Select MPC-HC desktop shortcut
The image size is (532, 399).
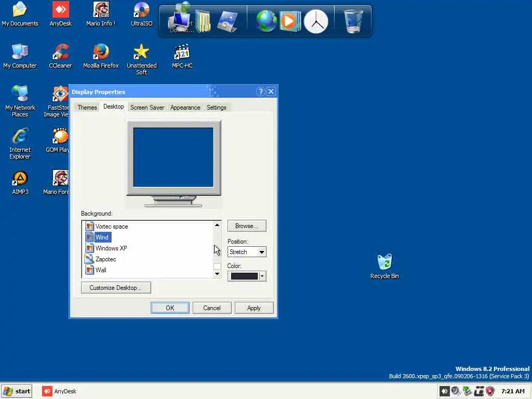182,56
